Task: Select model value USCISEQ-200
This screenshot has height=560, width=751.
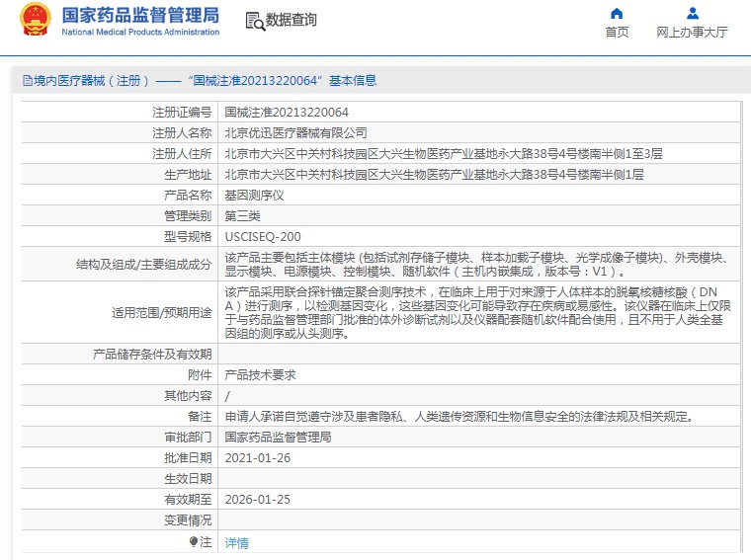Action: (263, 237)
